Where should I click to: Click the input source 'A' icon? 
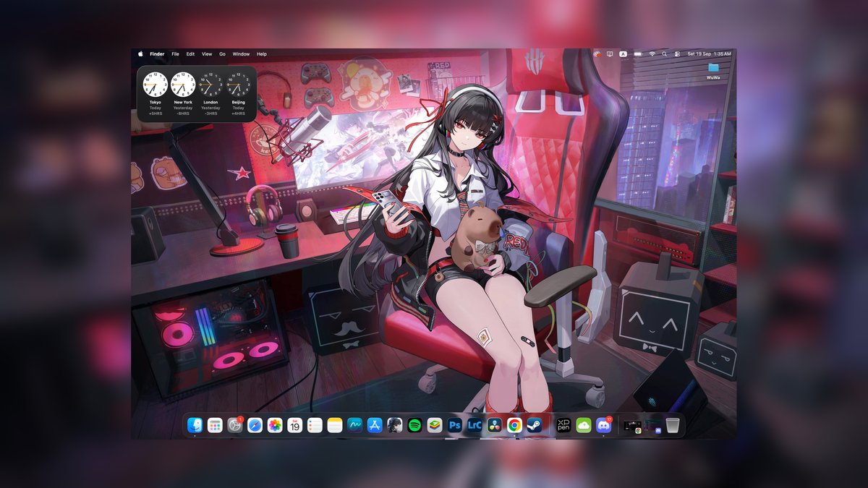coord(623,53)
